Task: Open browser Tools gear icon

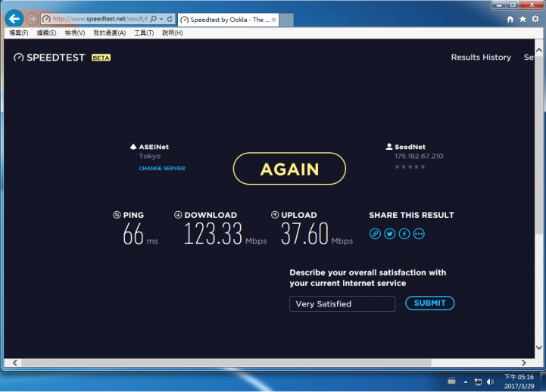Action: 535,19
